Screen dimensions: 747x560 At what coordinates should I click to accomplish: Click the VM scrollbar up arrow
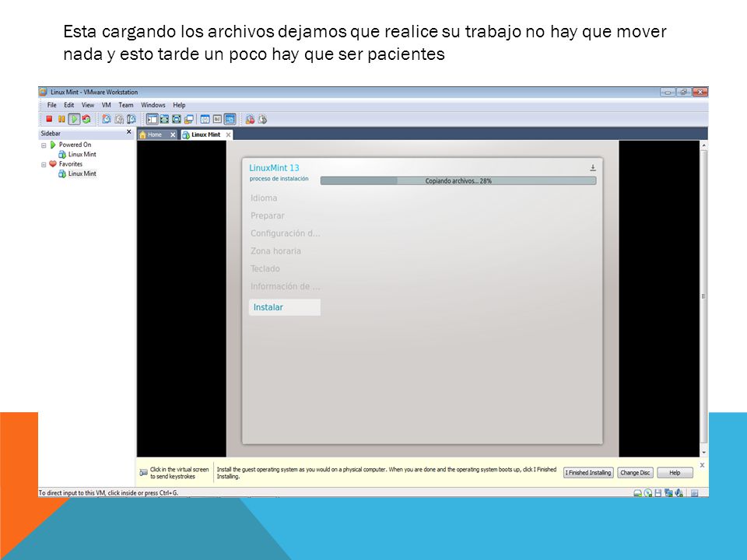(x=703, y=145)
